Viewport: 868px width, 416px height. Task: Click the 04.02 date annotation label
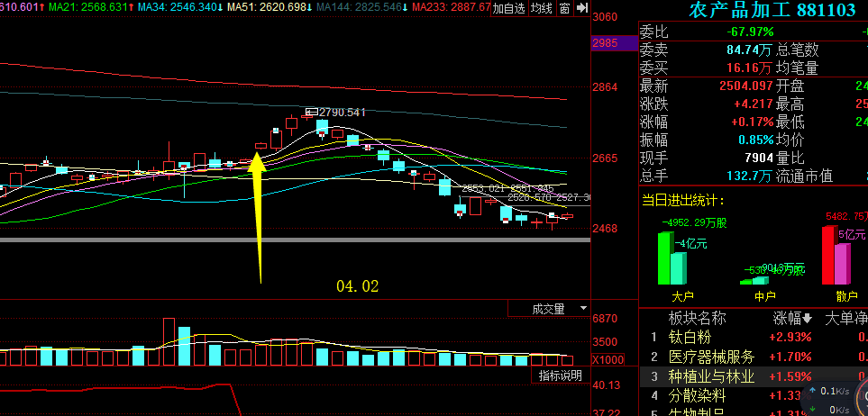358,286
